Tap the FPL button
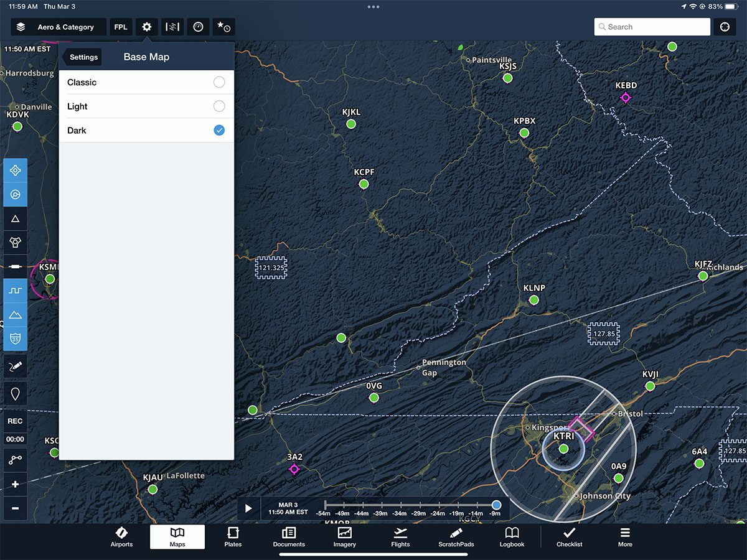Screen dimensions: 747x560 click(121, 27)
